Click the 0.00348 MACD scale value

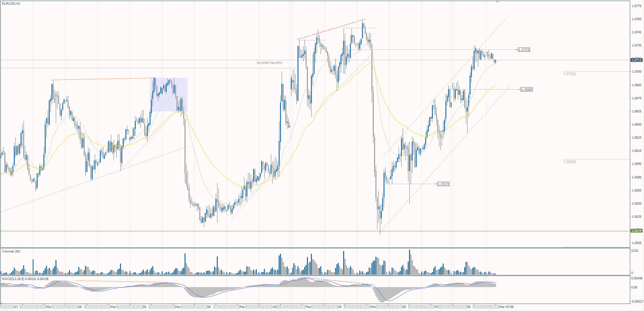point(637,278)
